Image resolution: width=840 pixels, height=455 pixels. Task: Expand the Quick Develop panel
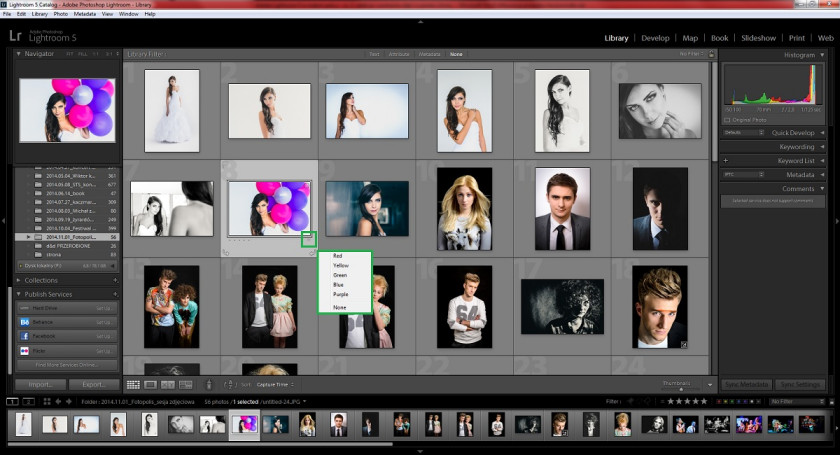(x=822, y=132)
